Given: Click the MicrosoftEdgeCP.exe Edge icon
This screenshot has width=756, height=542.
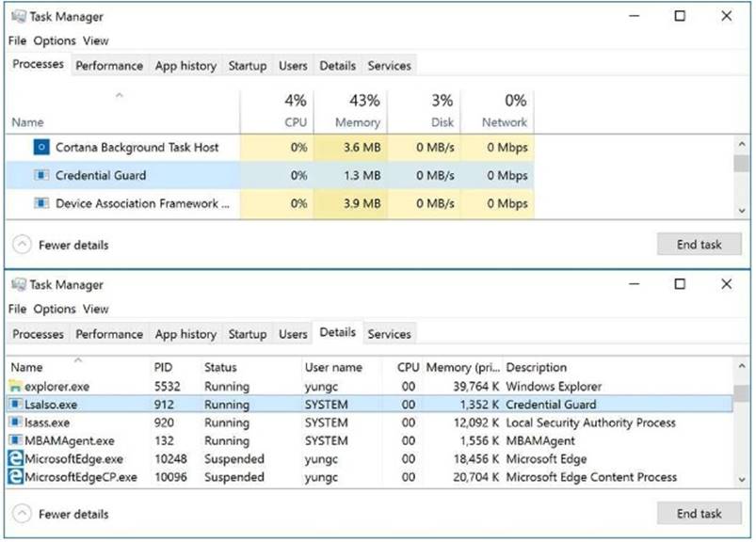Looking at the screenshot, I should pos(15,477).
